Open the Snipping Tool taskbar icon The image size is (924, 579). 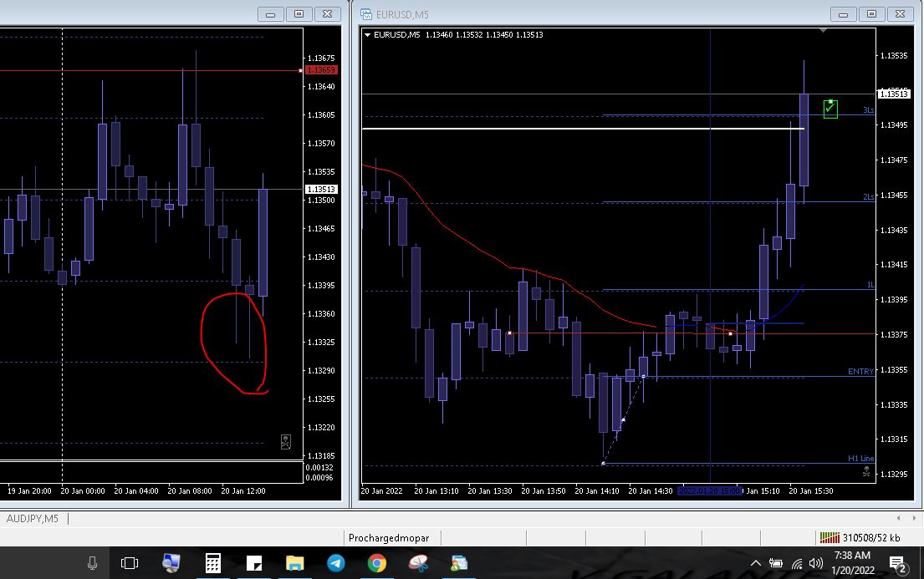coord(418,563)
